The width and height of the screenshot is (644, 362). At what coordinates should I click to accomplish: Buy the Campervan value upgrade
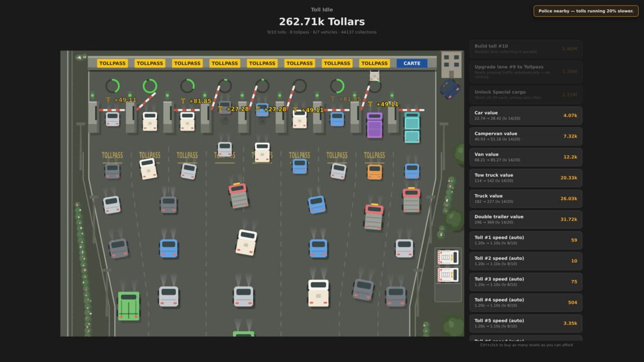[526, 136]
